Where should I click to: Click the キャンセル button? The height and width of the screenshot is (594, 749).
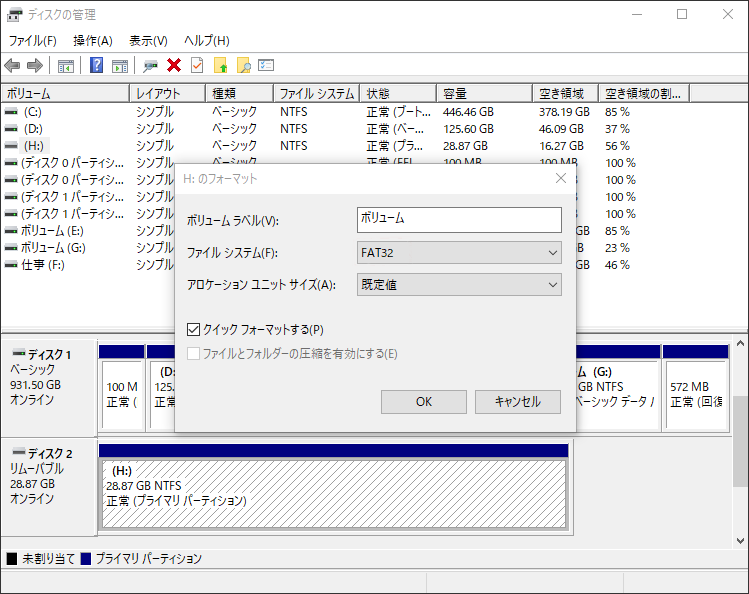518,402
